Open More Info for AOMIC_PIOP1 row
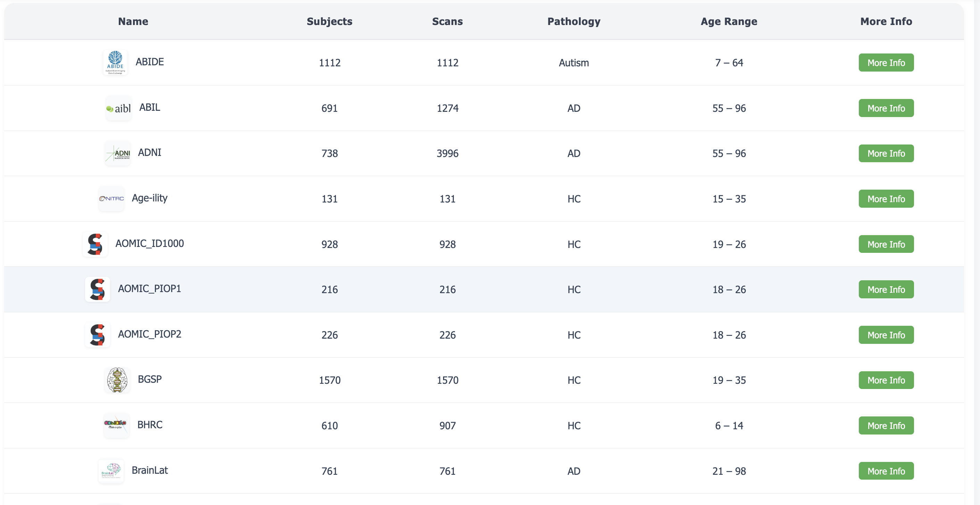This screenshot has width=980, height=505. [x=886, y=289]
